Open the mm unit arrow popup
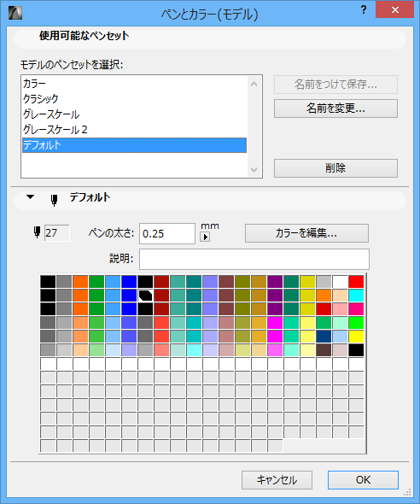The height and width of the screenshot is (504, 420). tap(205, 237)
